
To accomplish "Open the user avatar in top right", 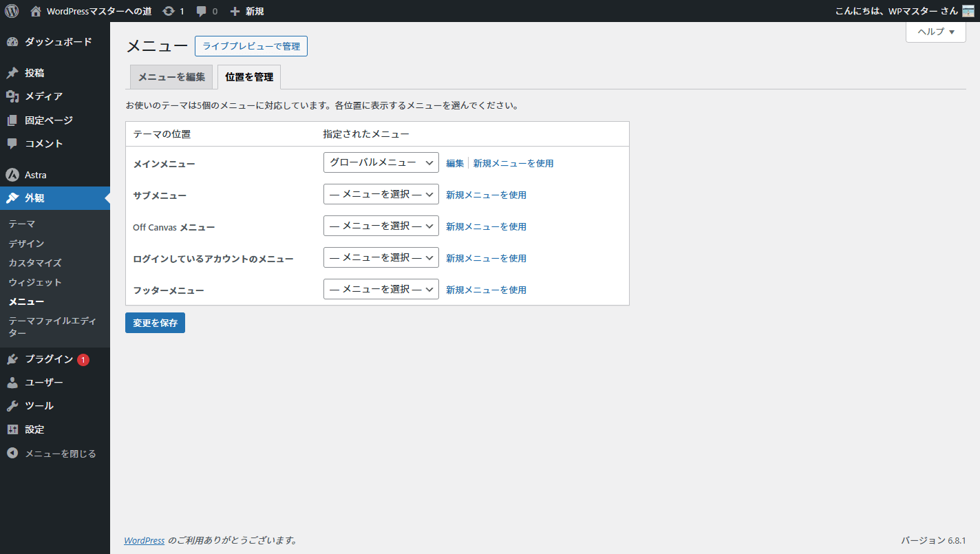I will coord(968,11).
